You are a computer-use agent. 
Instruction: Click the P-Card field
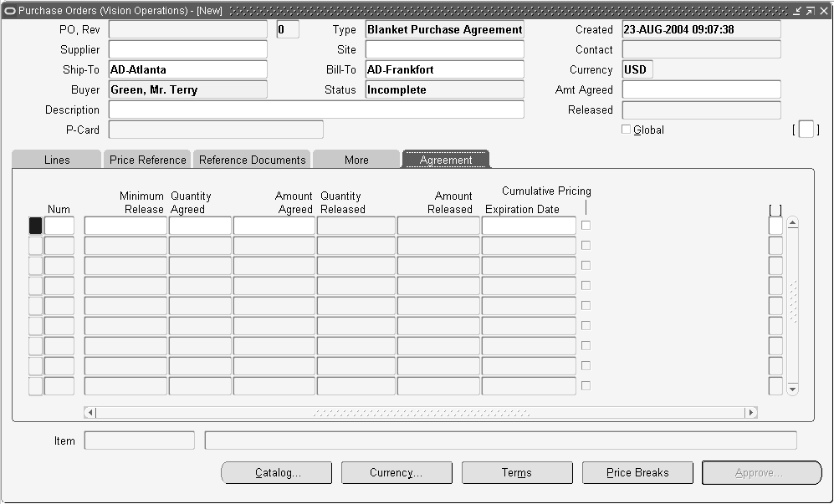coord(216,130)
